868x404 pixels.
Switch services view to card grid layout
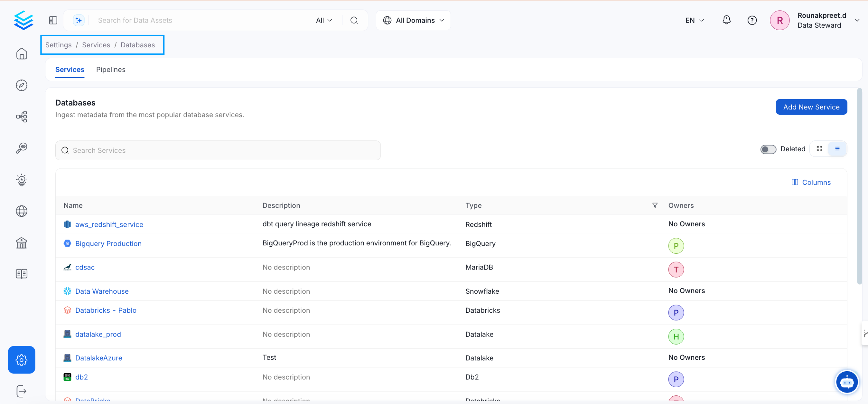pyautogui.click(x=819, y=149)
